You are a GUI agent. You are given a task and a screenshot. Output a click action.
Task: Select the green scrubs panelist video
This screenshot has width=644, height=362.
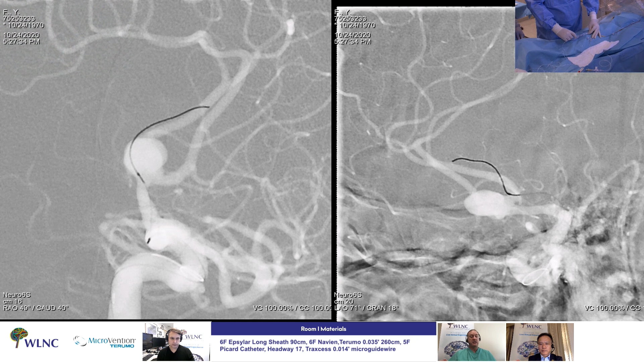(471, 342)
